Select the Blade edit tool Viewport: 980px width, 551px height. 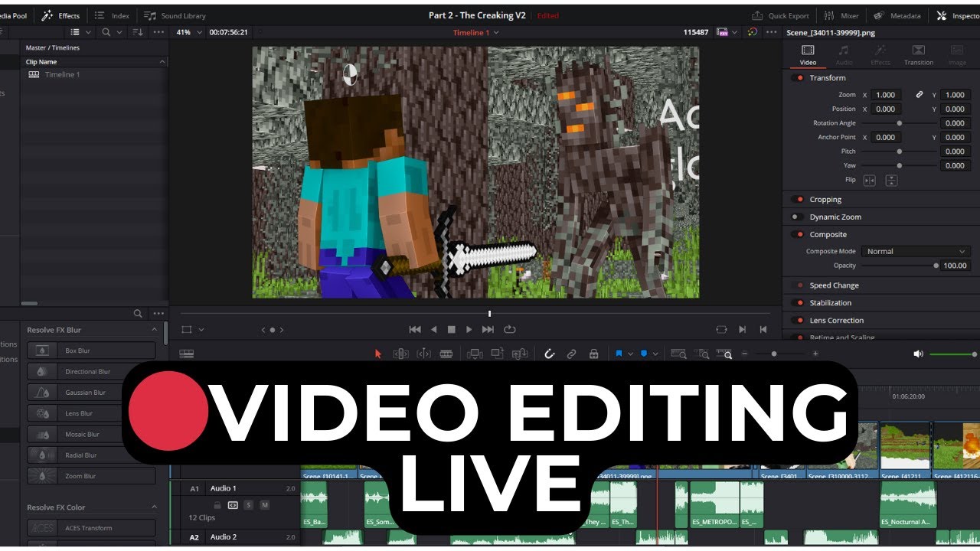click(446, 354)
